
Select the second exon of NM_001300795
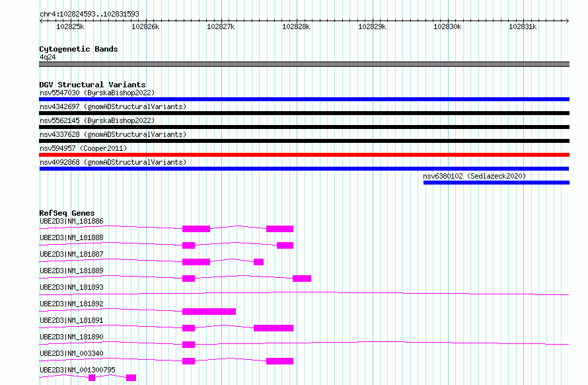coord(131,378)
